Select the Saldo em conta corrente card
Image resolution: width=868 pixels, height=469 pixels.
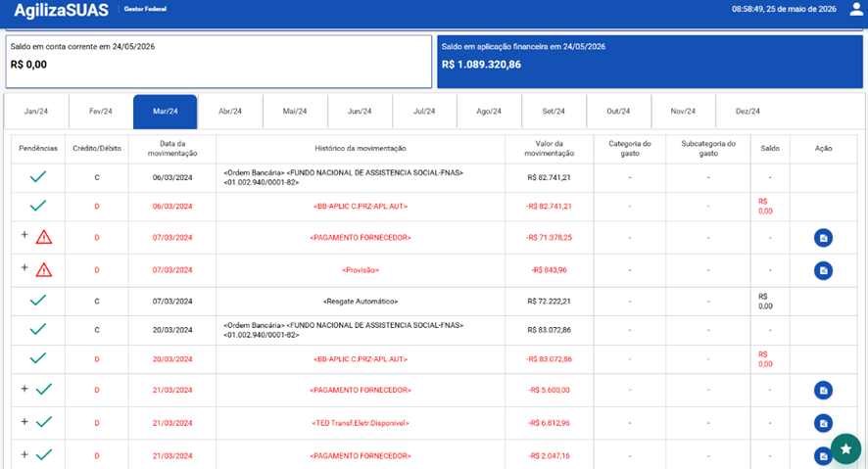pos(218,62)
